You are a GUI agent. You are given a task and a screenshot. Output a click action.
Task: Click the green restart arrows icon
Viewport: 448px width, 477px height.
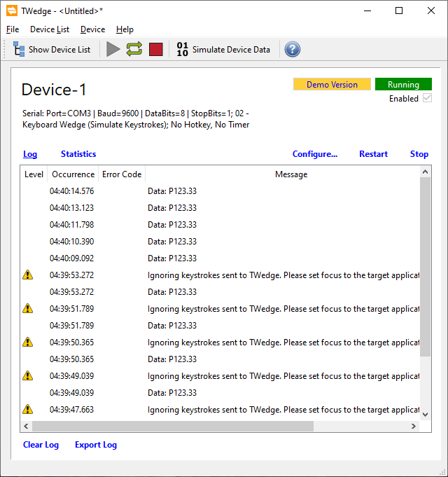pyautogui.click(x=134, y=49)
